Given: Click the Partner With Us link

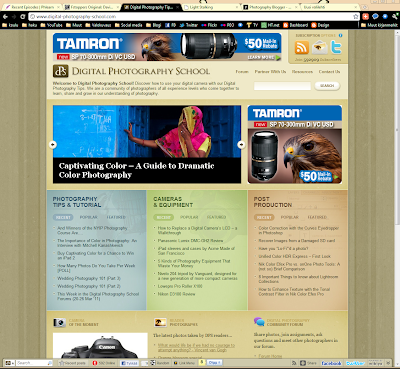Looking at the screenshot, I should (x=270, y=72).
